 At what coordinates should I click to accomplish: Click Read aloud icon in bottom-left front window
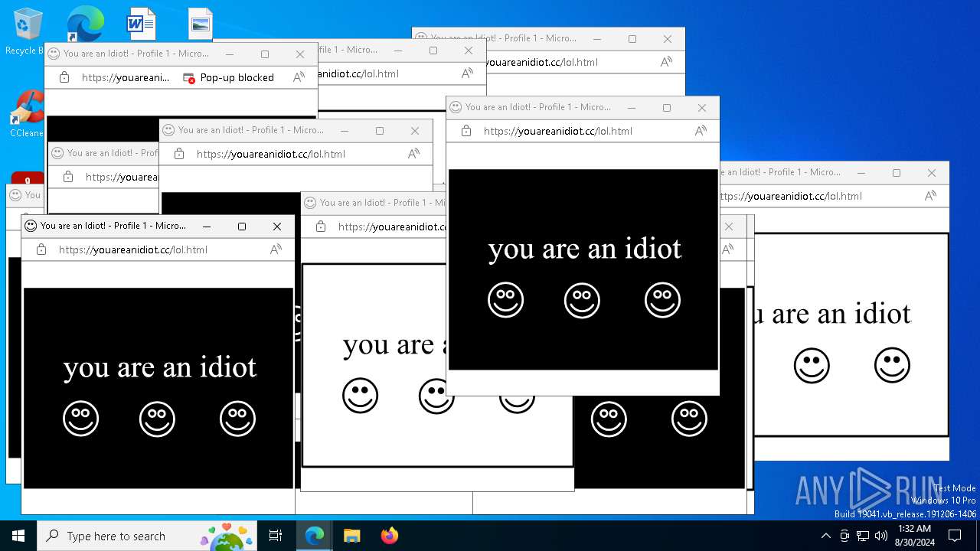pos(276,249)
